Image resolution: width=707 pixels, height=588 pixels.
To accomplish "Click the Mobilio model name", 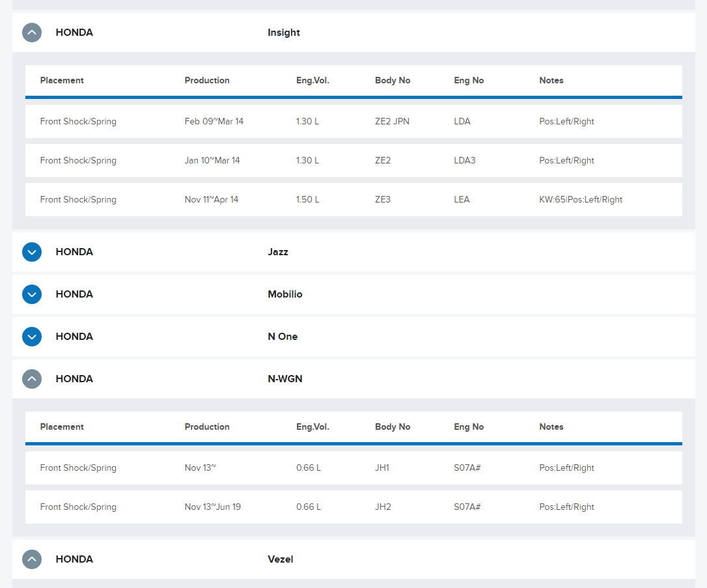I will click(x=285, y=294).
